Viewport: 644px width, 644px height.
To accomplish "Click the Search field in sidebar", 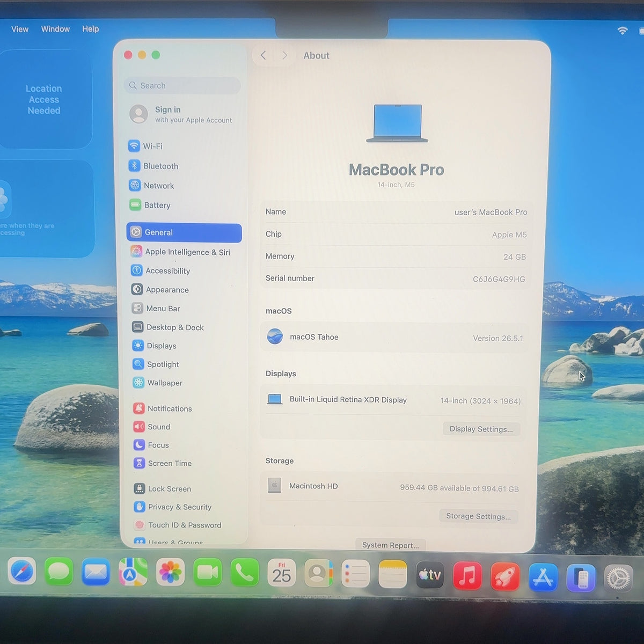I will point(182,85).
